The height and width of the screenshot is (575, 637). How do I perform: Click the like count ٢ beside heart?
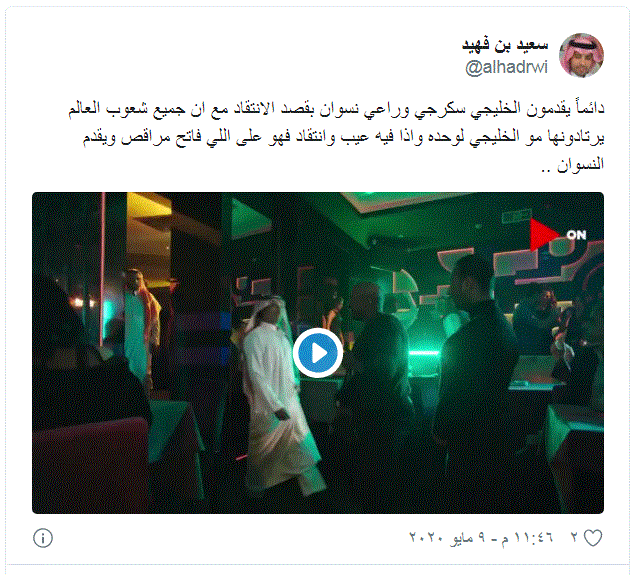click(574, 538)
